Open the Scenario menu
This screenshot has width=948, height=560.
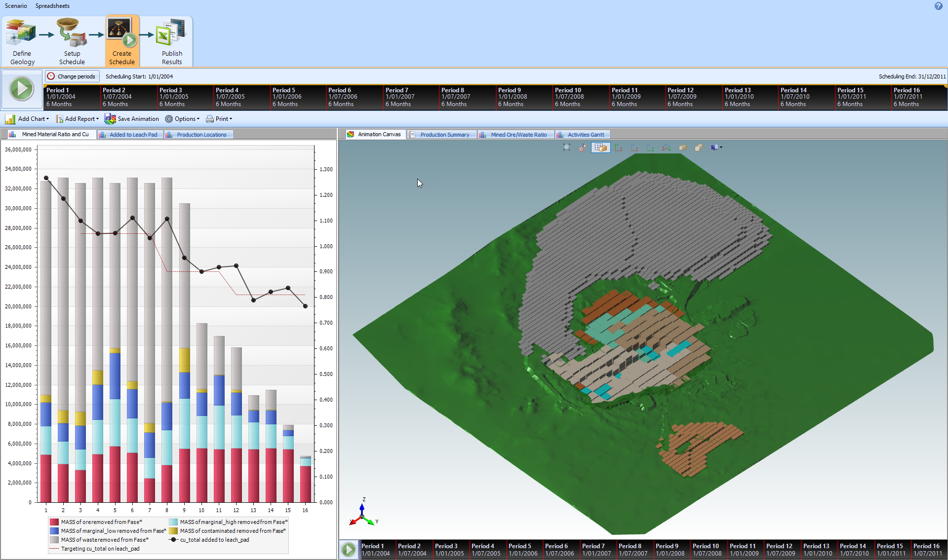click(16, 6)
